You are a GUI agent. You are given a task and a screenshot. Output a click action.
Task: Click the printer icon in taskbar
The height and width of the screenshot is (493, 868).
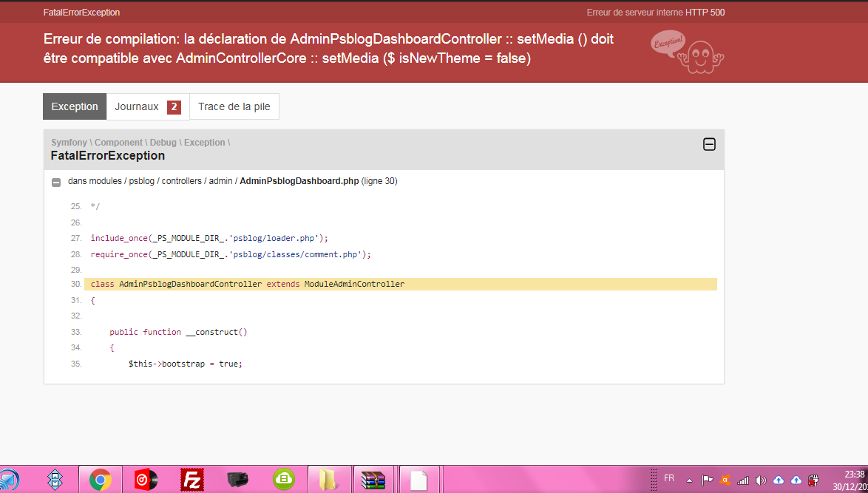tap(238, 479)
